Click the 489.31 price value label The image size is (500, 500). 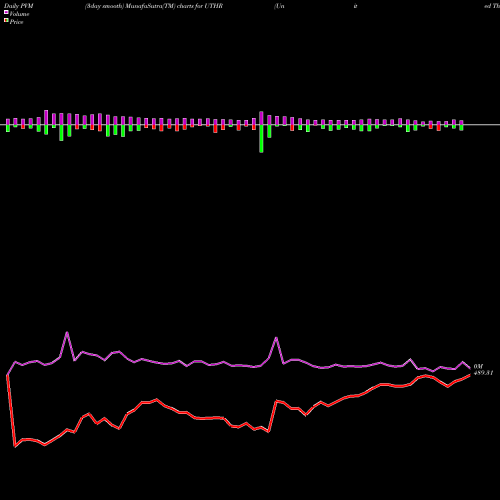483,373
